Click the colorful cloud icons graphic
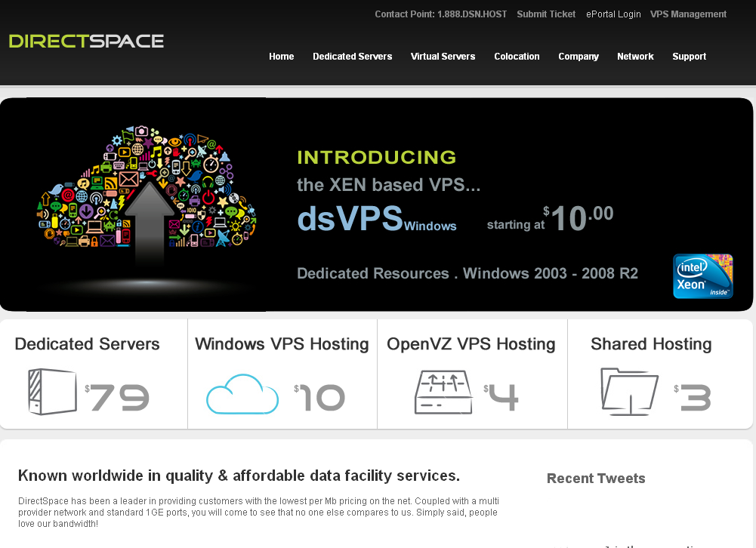Image resolution: width=756 pixels, height=548 pixels. pyautogui.click(x=147, y=187)
